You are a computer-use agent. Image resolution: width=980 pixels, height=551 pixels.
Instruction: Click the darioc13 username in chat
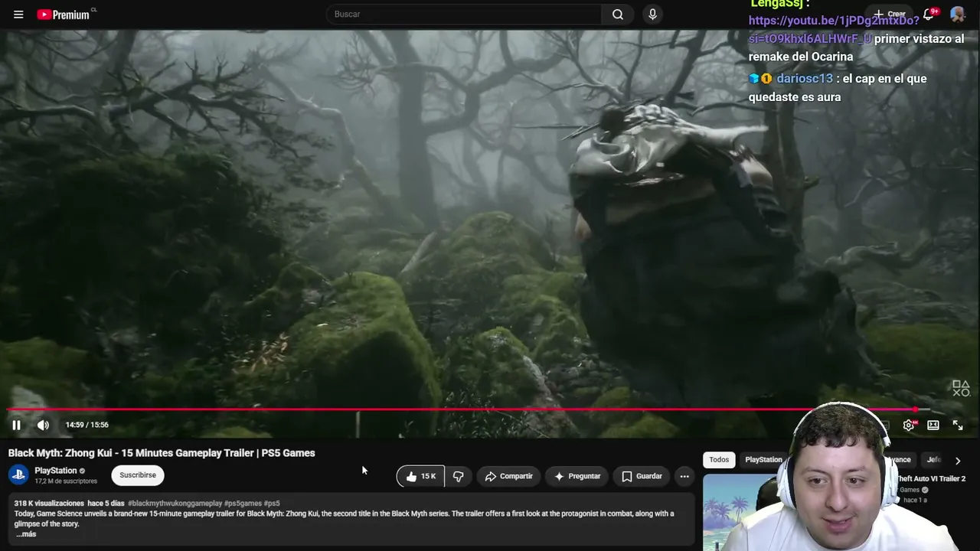805,79
